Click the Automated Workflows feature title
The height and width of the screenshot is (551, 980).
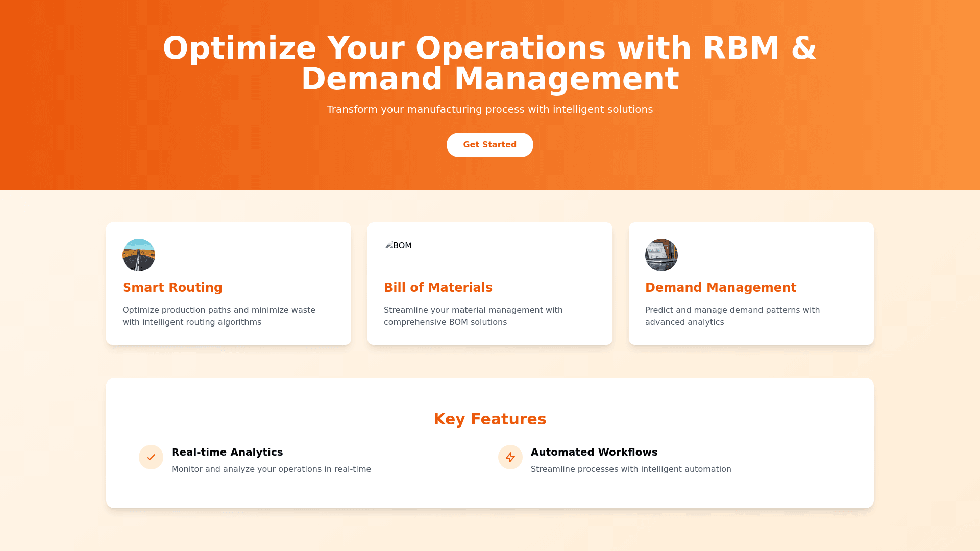pyautogui.click(x=594, y=452)
